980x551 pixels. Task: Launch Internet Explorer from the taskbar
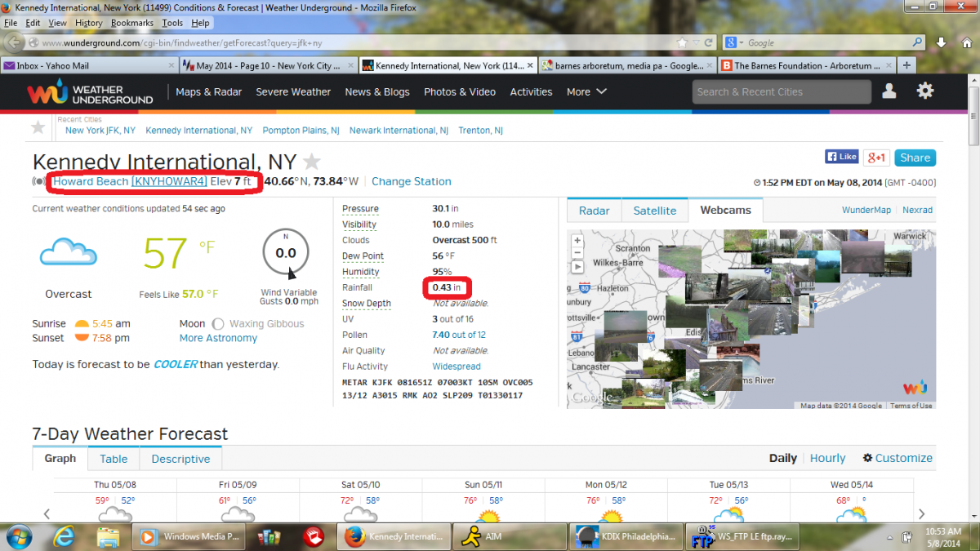[x=65, y=536]
